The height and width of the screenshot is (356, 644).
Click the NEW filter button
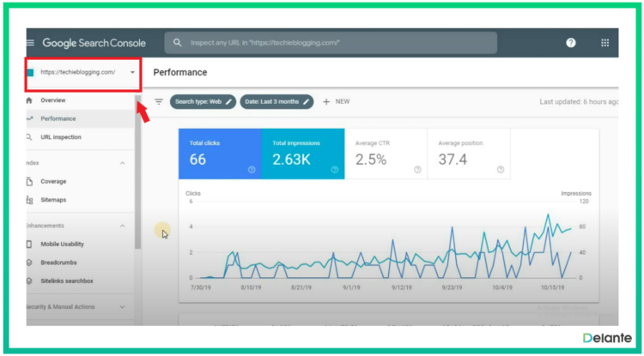tap(336, 101)
